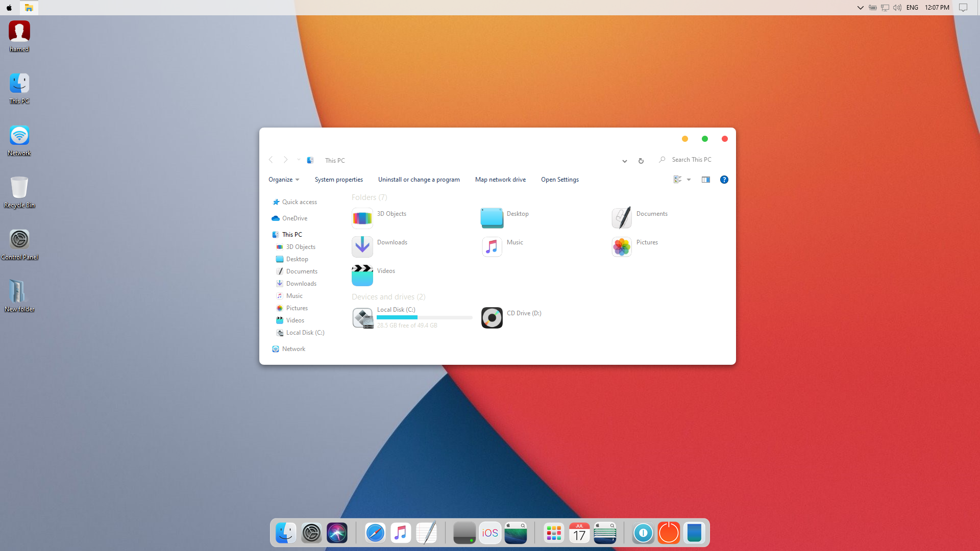Click the This PC address bar path
This screenshot has height=551, width=980.
pos(335,161)
